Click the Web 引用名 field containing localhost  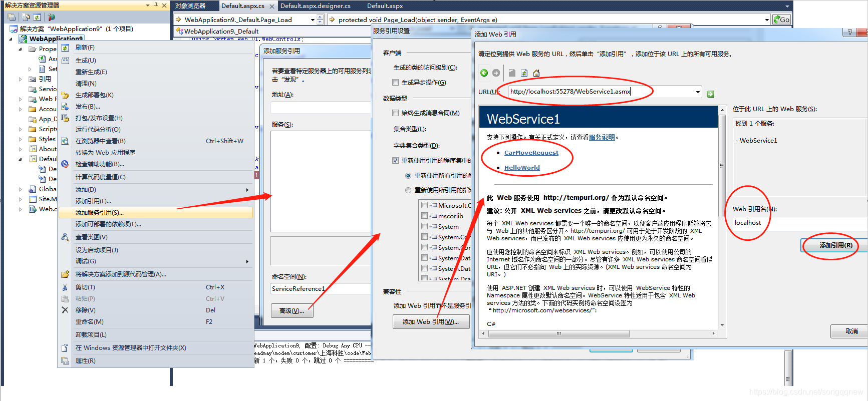(x=800, y=223)
